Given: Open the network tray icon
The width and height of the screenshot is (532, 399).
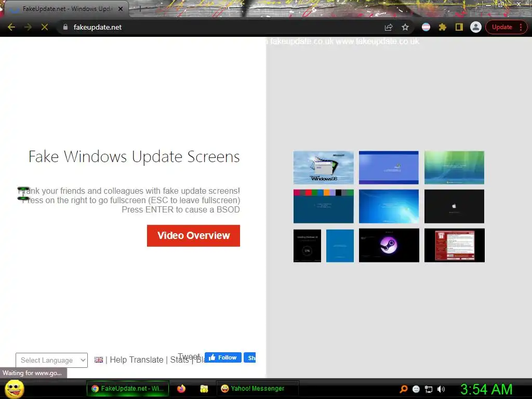Looking at the screenshot, I should point(429,390).
